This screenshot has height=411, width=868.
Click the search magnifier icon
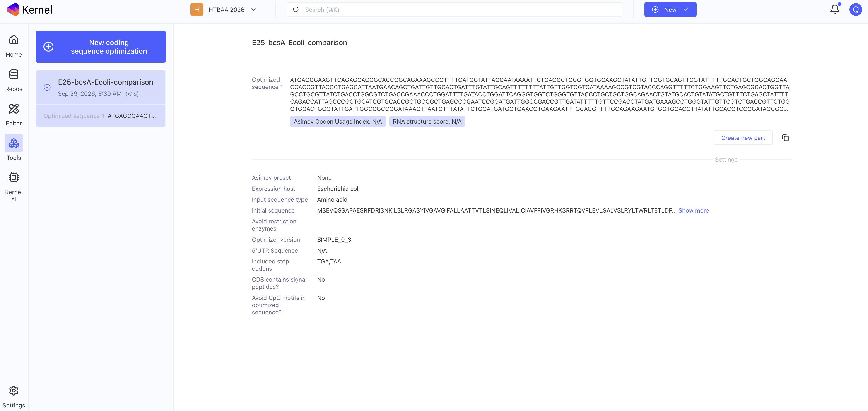[x=296, y=10]
